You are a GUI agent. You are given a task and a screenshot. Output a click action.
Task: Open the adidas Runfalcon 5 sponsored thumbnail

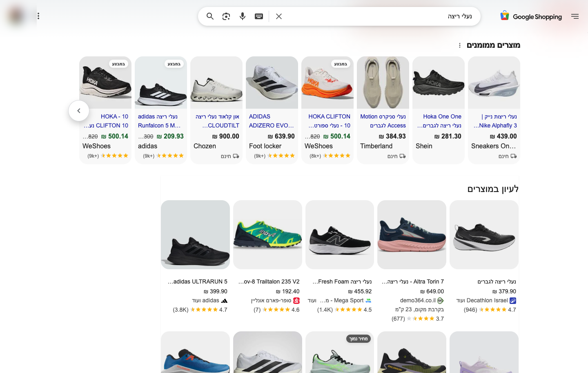(x=161, y=83)
